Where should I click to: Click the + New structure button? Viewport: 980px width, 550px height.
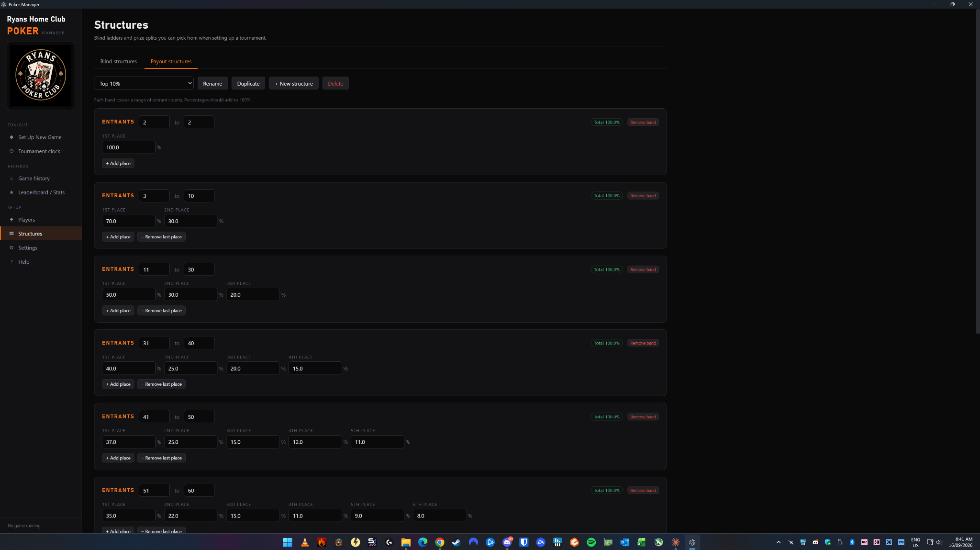click(294, 83)
